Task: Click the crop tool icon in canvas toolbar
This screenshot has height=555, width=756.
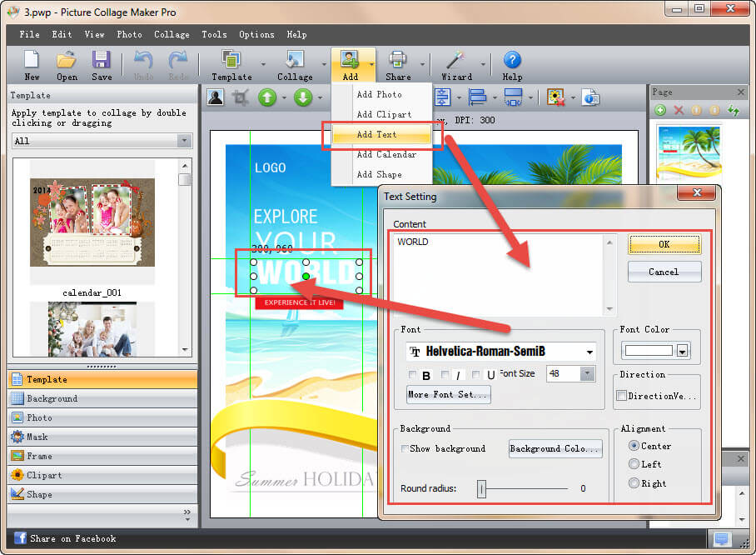Action: [x=241, y=98]
